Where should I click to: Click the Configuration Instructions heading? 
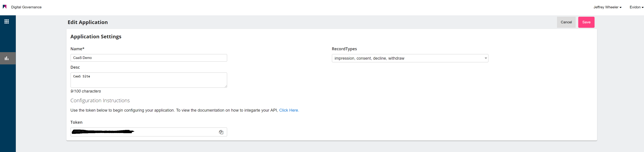[x=100, y=101]
